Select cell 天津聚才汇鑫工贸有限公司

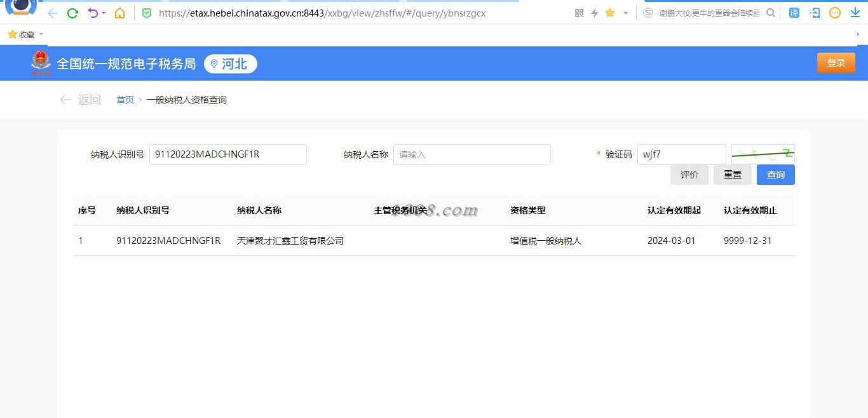pos(290,241)
